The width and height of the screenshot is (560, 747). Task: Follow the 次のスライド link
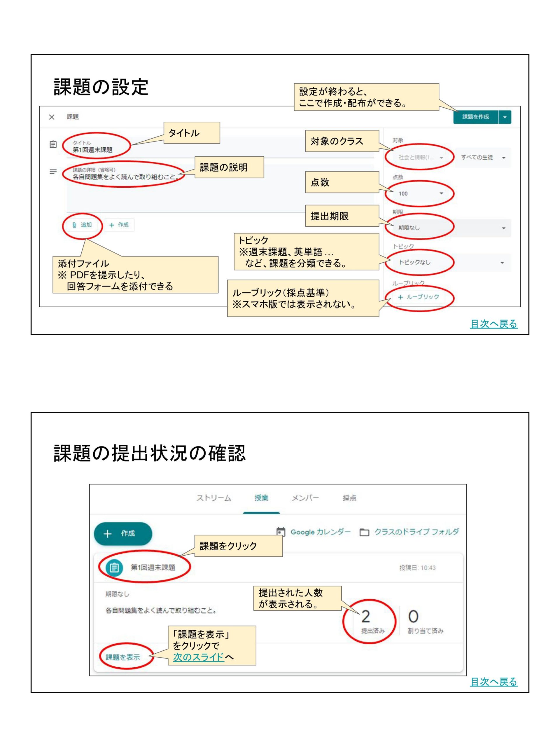click(199, 657)
